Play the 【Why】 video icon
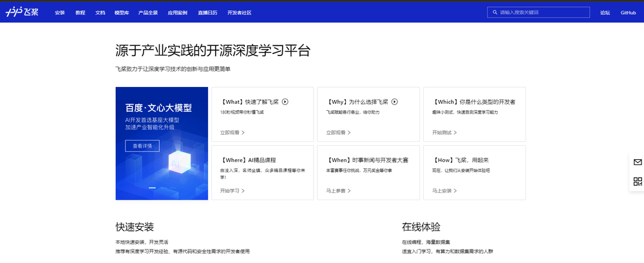 coord(395,102)
